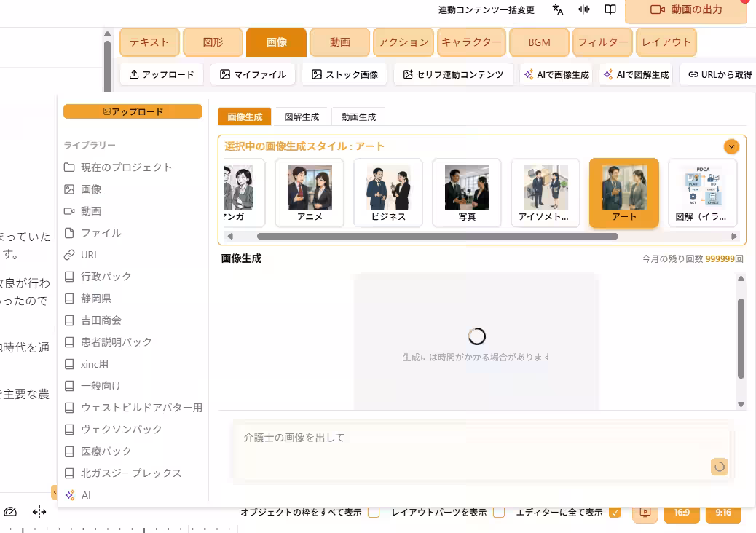This screenshot has height=533, width=756.
Task: Collapse the image generation style selector chevron
Action: (x=731, y=146)
